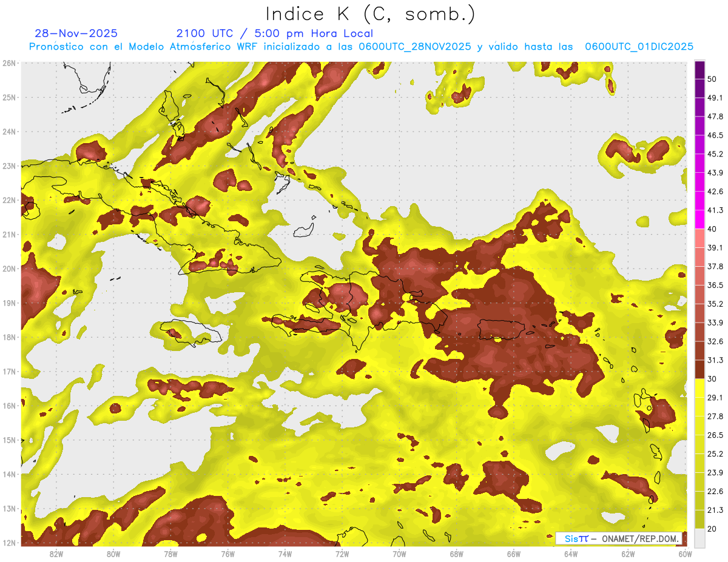Select the '30' color scale value
The width and height of the screenshot is (728, 562).
[712, 379]
